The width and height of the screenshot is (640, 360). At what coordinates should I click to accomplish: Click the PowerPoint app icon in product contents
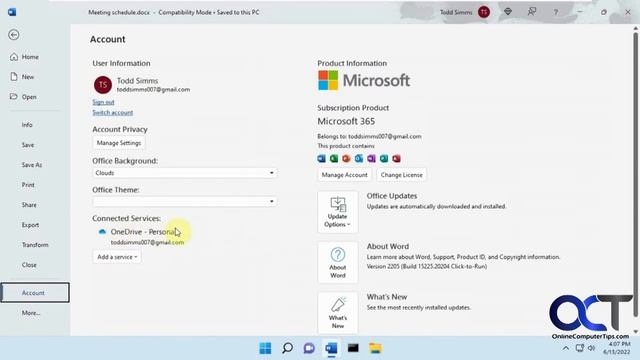tap(347, 158)
